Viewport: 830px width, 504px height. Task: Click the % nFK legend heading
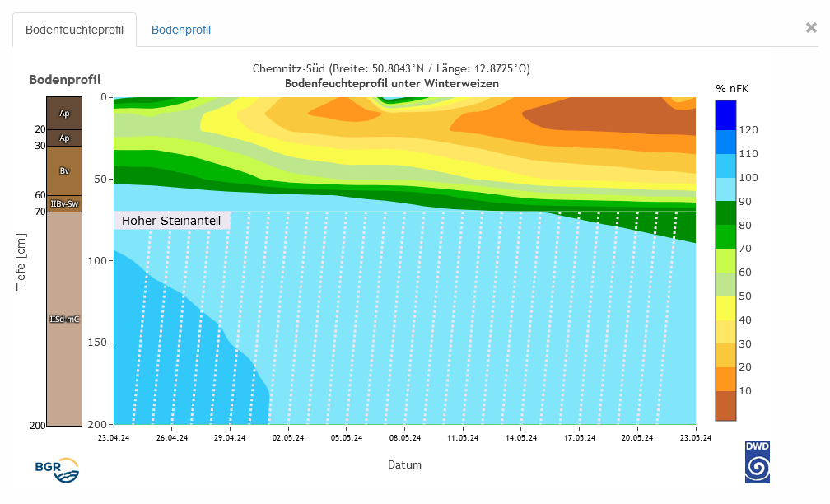[x=732, y=88]
